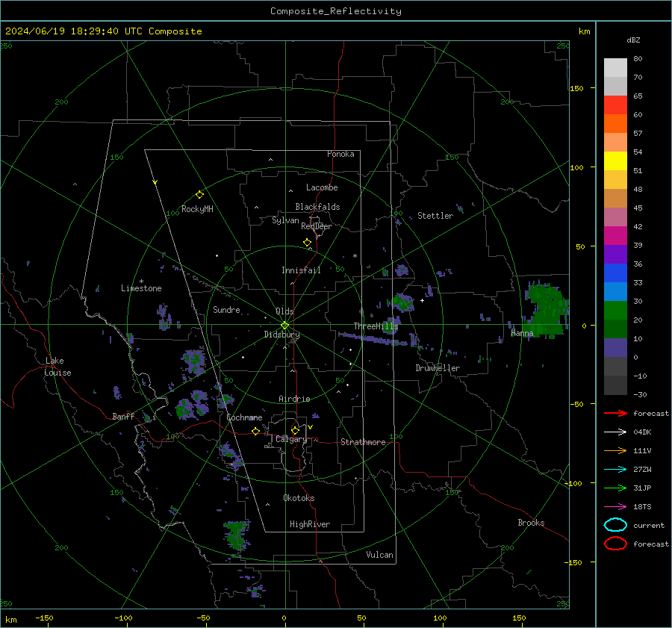This screenshot has width=672, height=628.
Task: Click the Lacombe city label
Action: [x=322, y=187]
